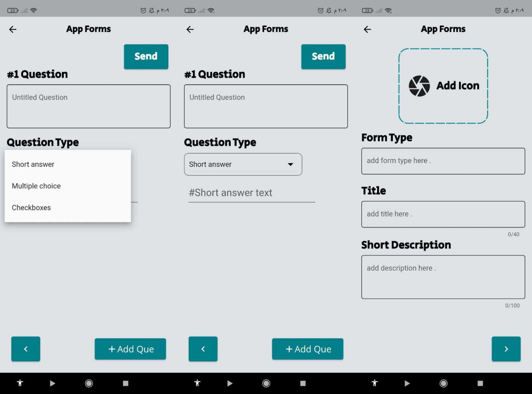This screenshot has width=532, height=394.
Task: Tap the #1 Question heading label
Action: [37, 74]
